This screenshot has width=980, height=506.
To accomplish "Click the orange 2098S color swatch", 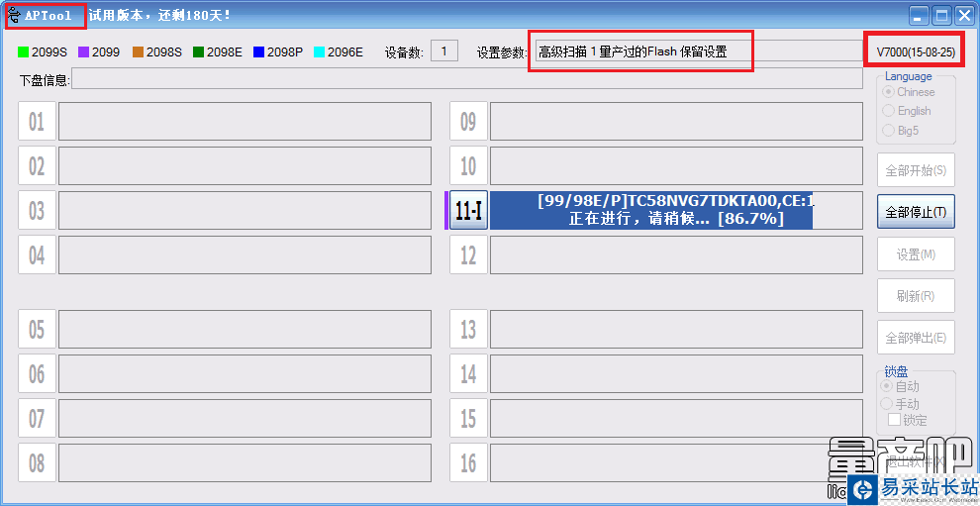I will [139, 52].
